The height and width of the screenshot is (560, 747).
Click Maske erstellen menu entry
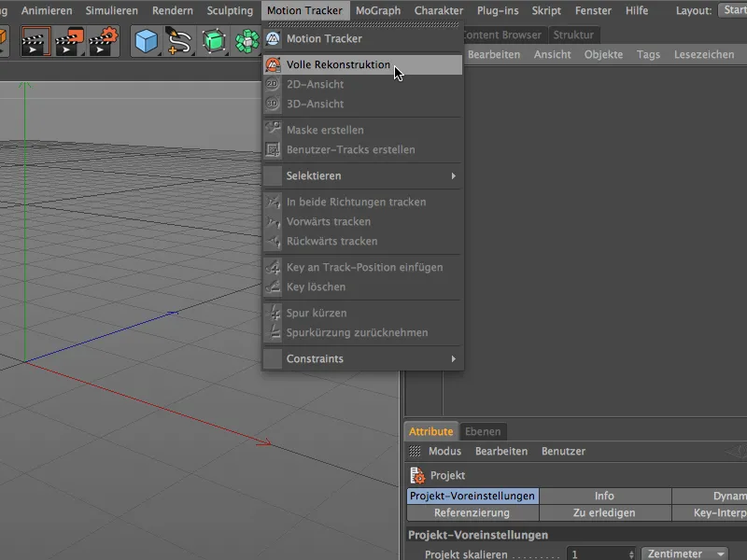pos(363,130)
